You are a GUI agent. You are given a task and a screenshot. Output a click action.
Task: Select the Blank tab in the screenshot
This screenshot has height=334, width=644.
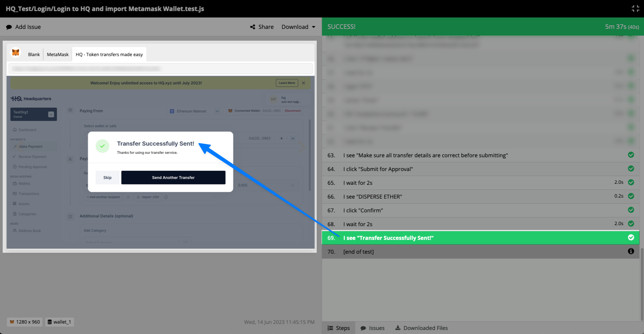(34, 54)
